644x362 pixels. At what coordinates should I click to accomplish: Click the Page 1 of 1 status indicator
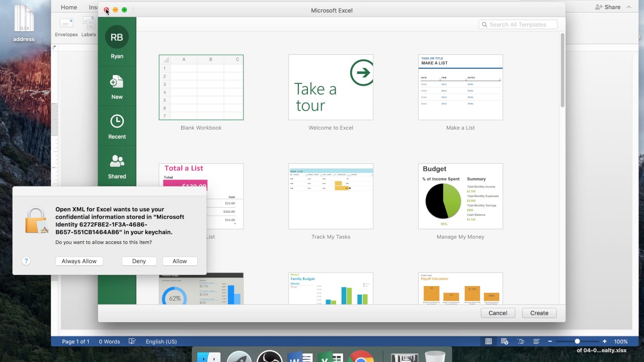76,342
